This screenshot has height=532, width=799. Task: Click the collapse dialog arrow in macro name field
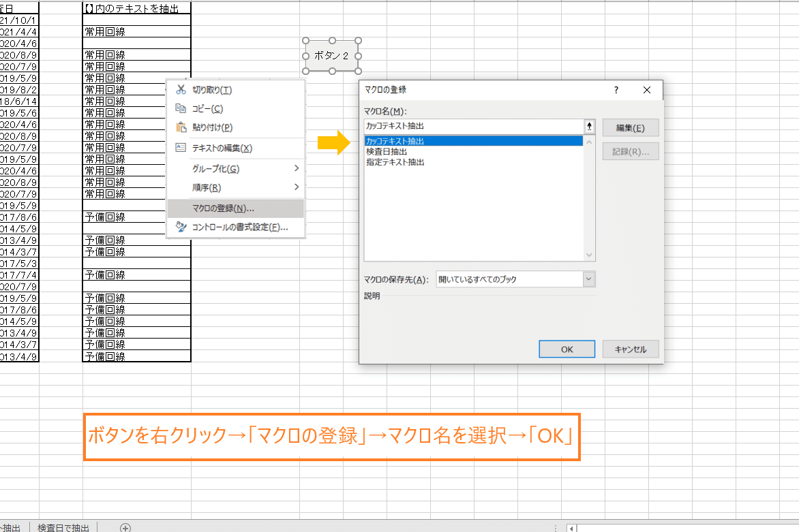point(590,126)
